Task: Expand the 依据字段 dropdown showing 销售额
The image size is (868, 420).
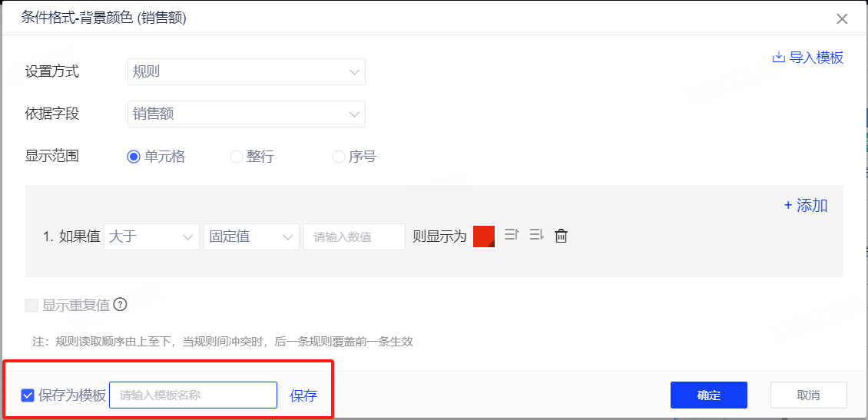Action: (x=246, y=114)
